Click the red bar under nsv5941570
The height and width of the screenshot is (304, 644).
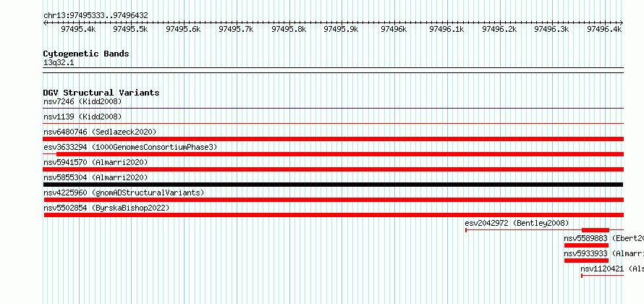pyautogui.click(x=334, y=169)
